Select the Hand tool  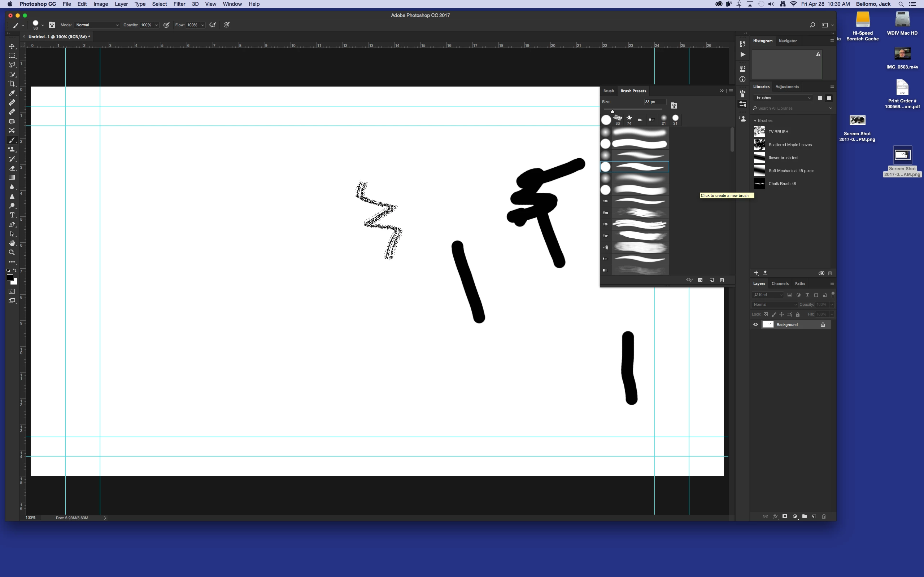(x=12, y=243)
